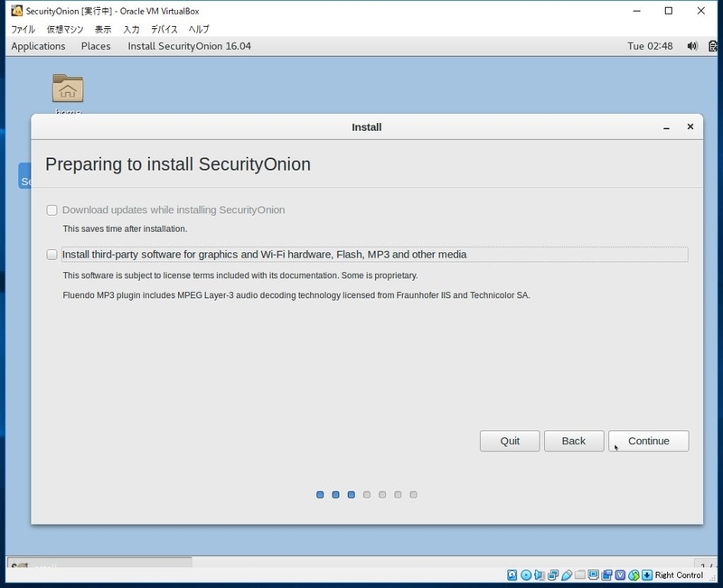
Task: Open the 表示 menu
Action: point(103,29)
